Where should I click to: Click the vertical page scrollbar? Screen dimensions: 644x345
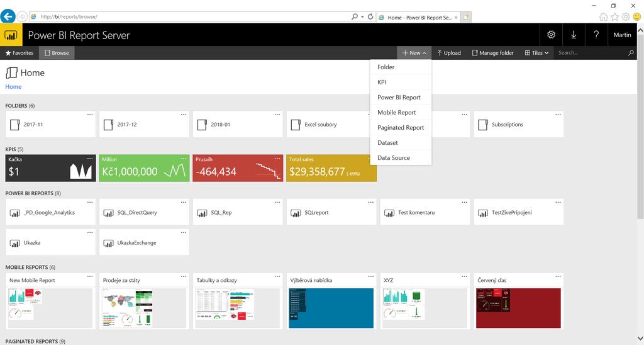(640, 127)
